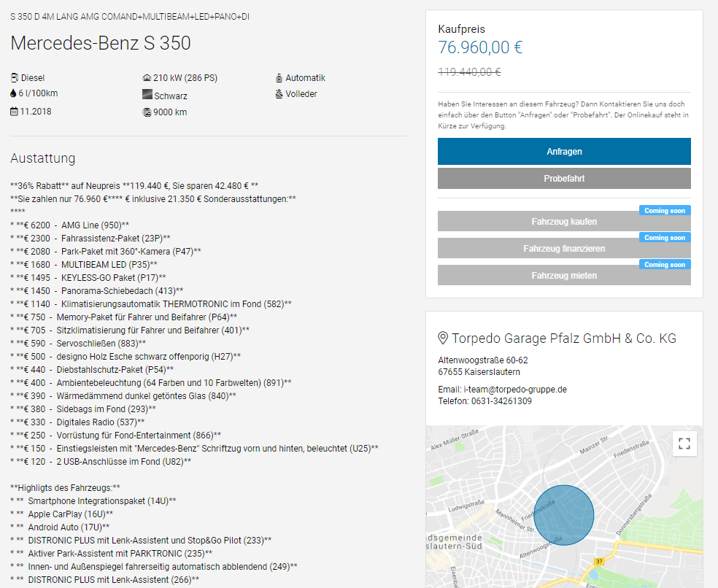Viewport: 718px width, 588px height.
Task: Click the email address i-team@torpedo-gruppe.de
Action: pos(515,390)
